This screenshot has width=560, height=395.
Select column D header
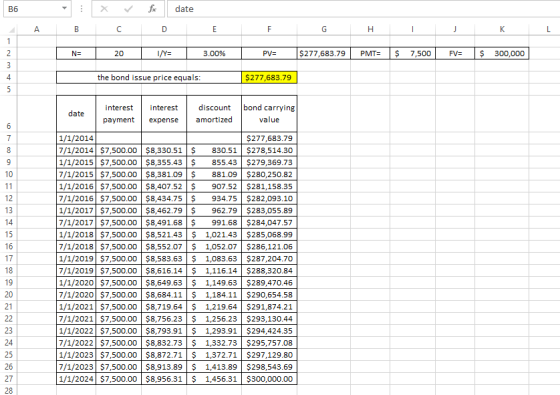164,29
